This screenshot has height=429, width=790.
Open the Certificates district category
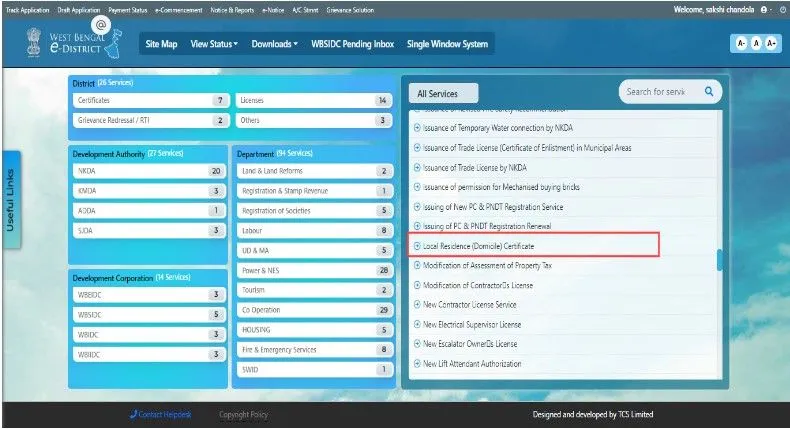click(150, 101)
